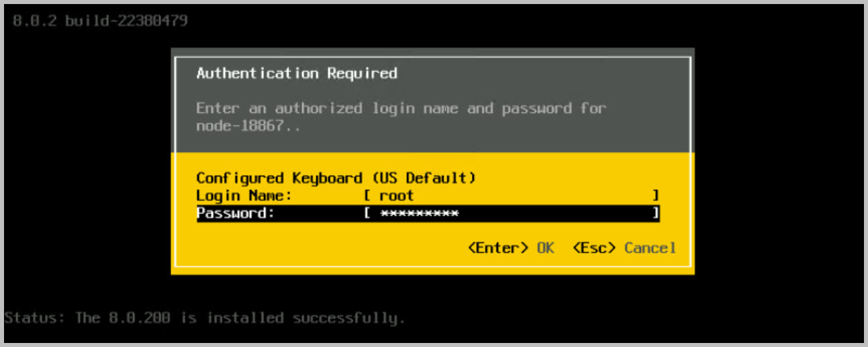Focus the masked Password asterisks field
The image size is (868, 347).
(419, 213)
